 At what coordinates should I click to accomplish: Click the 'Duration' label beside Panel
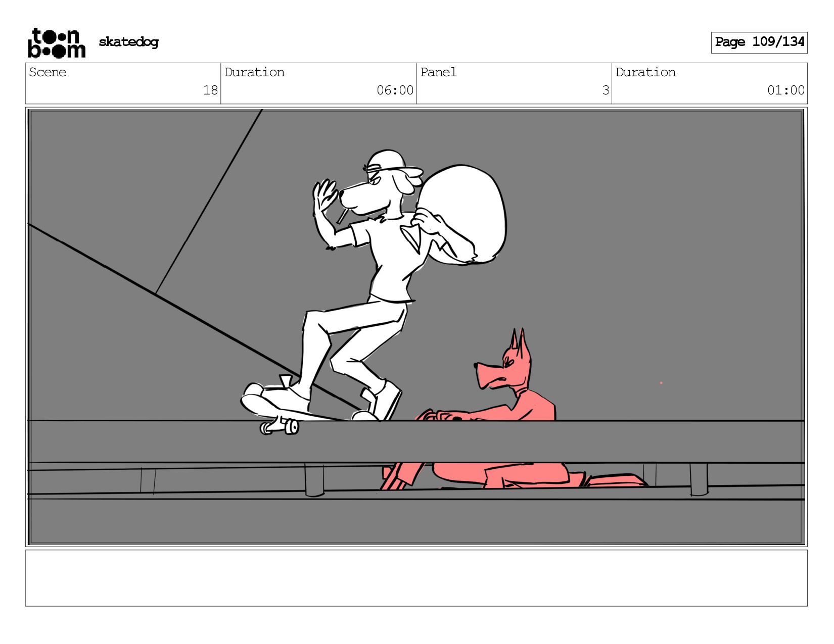click(645, 72)
